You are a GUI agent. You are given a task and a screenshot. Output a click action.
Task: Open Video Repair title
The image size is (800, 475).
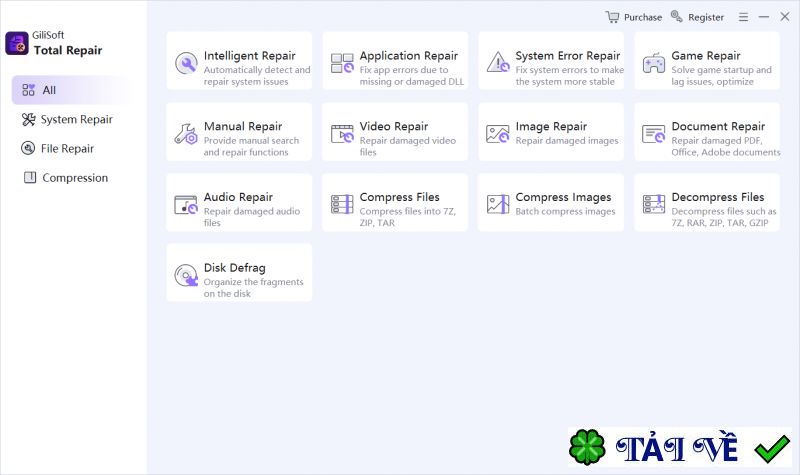394,126
